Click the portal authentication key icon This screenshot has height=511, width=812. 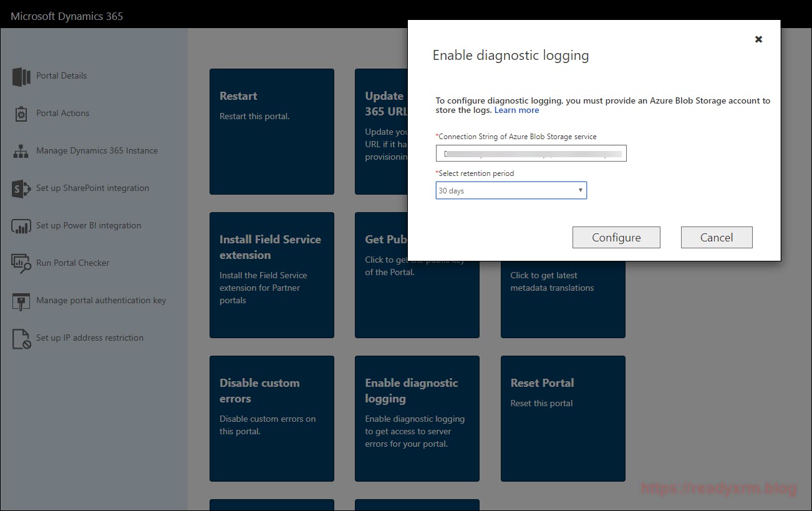click(x=21, y=301)
